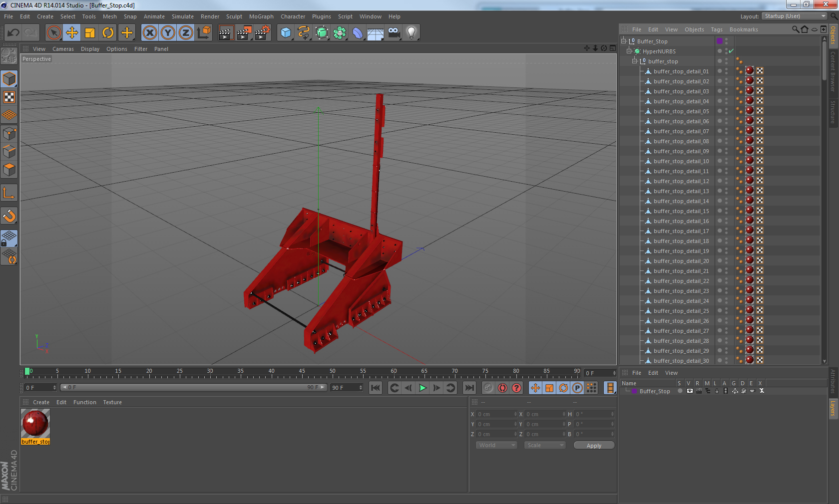The width and height of the screenshot is (839, 504).
Task: Click the Coordinate System icon
Action: [x=204, y=33]
